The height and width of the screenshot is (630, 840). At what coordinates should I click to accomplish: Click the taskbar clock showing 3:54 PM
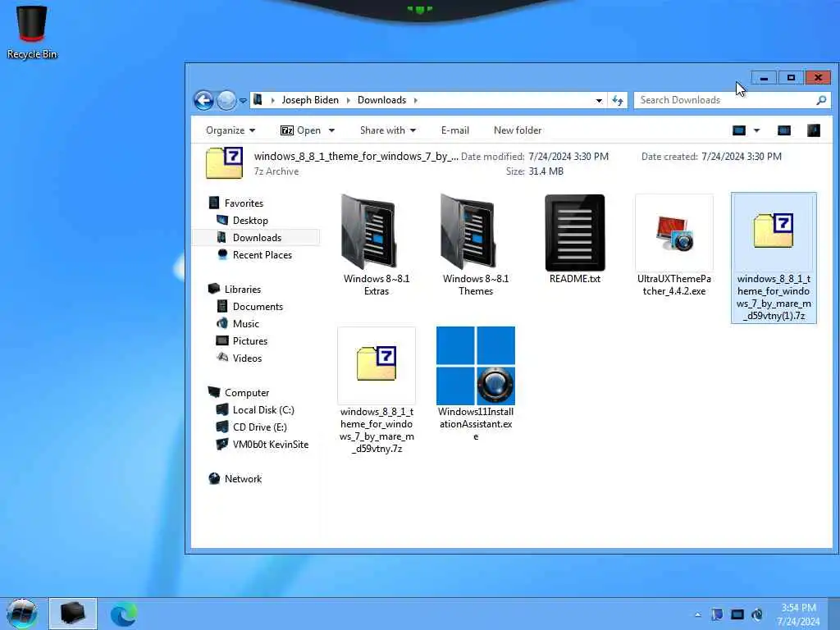(x=798, y=614)
